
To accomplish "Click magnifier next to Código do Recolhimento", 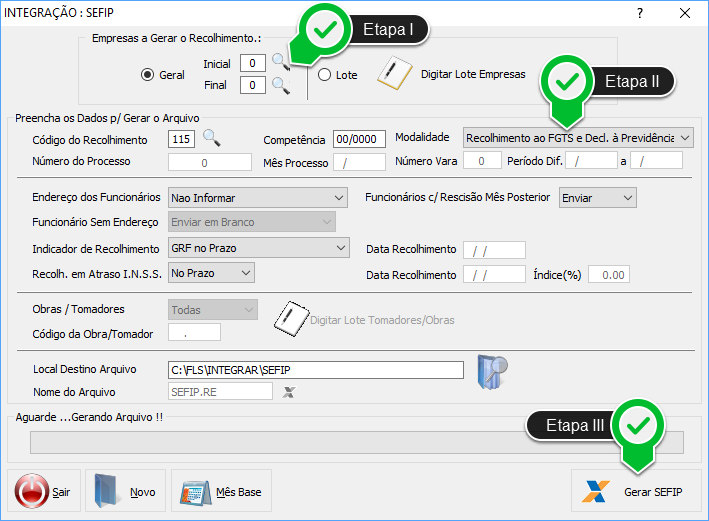I will [x=211, y=137].
